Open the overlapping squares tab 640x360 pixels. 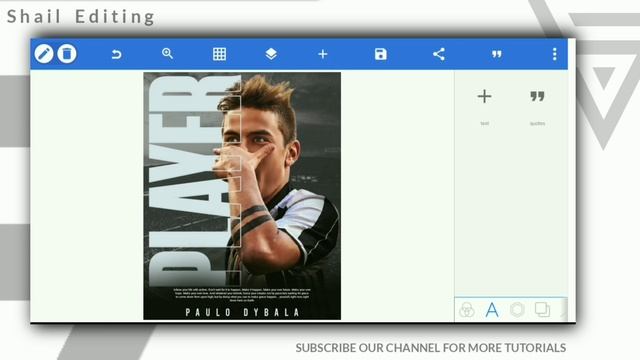click(x=542, y=309)
